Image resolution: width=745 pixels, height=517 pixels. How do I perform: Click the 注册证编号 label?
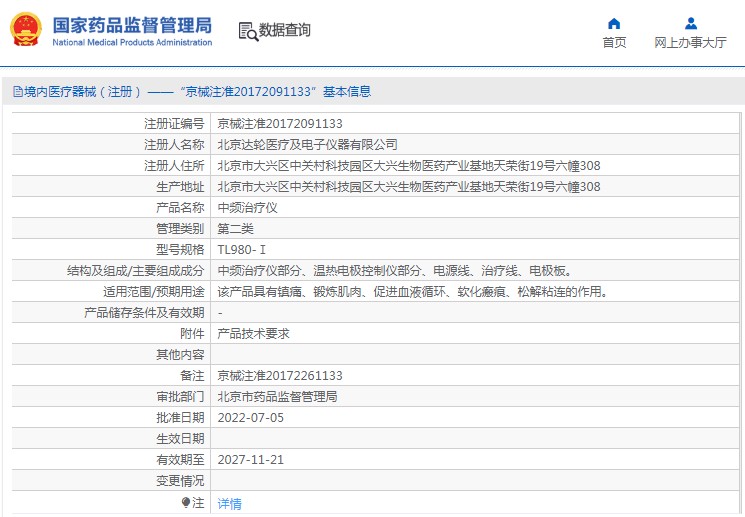point(174,124)
